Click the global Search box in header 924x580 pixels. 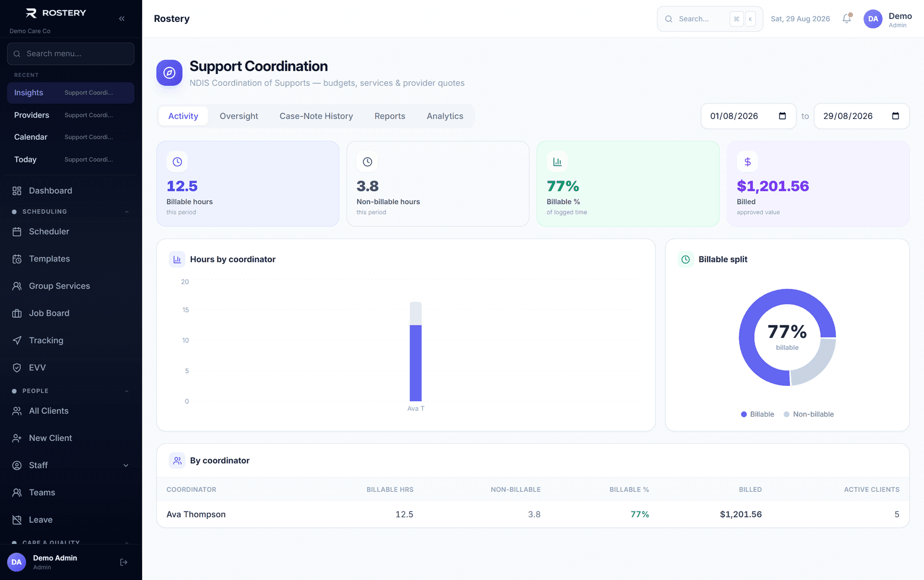point(710,19)
